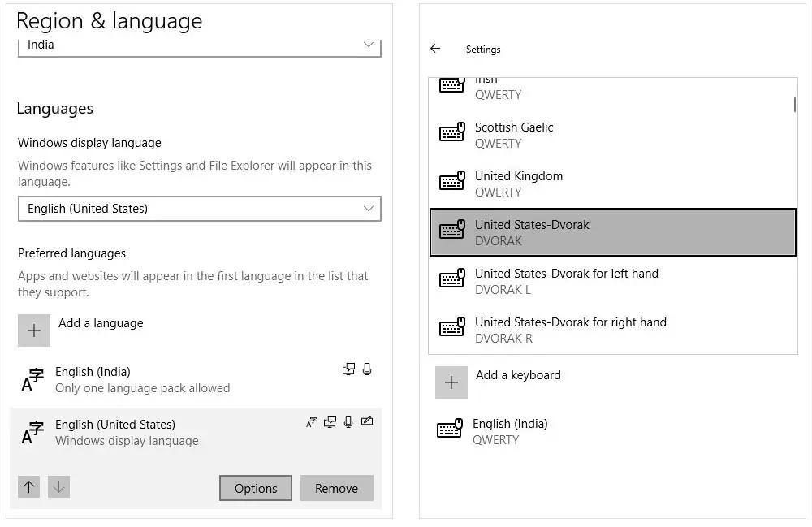812x527 pixels.
Task: Click the keyboard list scrollbar thumb
Action: pyautogui.click(x=794, y=105)
